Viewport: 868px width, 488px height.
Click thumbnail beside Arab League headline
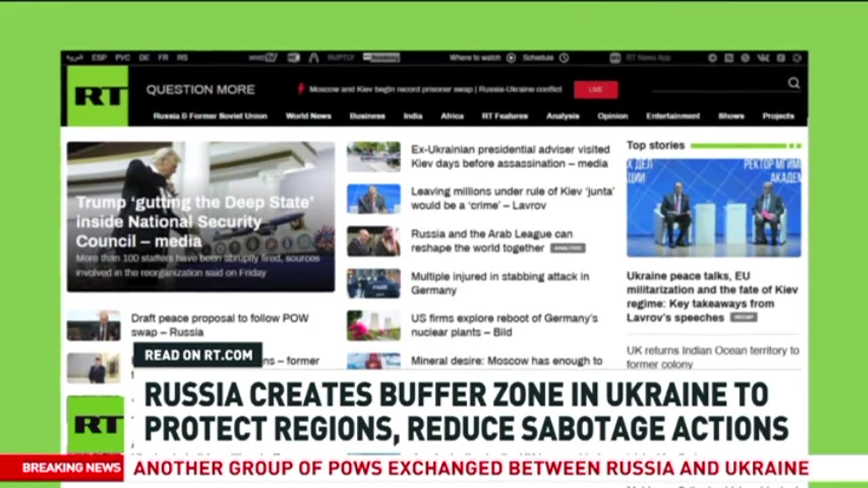point(374,241)
